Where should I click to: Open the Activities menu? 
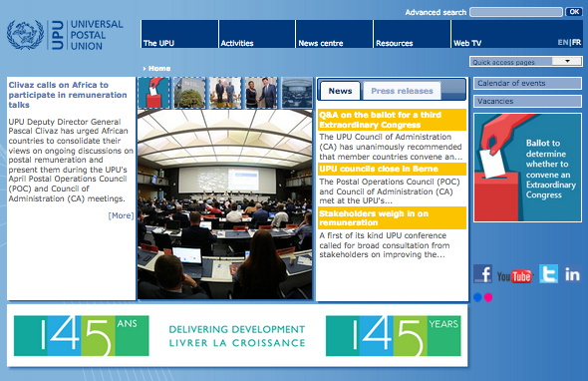257,34
